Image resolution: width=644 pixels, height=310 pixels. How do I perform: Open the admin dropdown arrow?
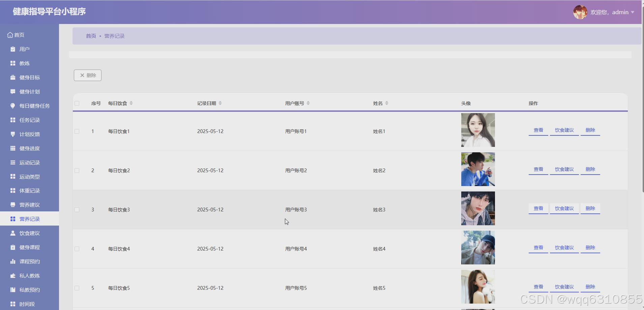tap(633, 12)
